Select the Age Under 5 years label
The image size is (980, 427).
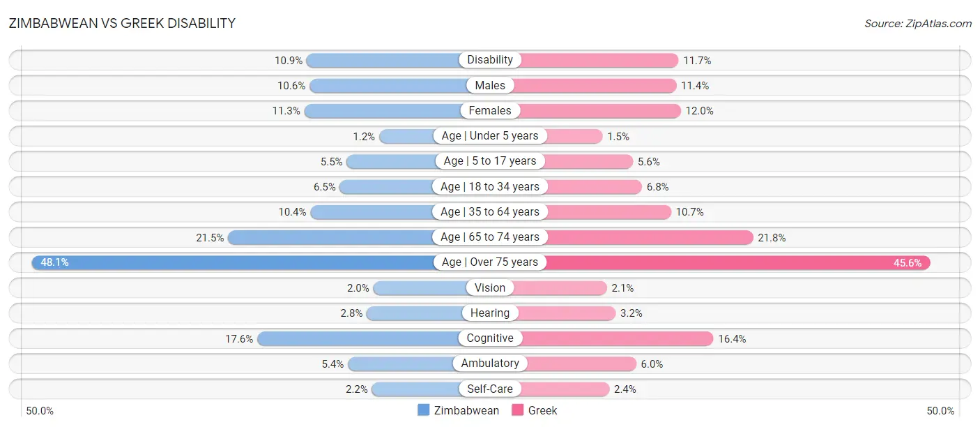pyautogui.click(x=490, y=136)
